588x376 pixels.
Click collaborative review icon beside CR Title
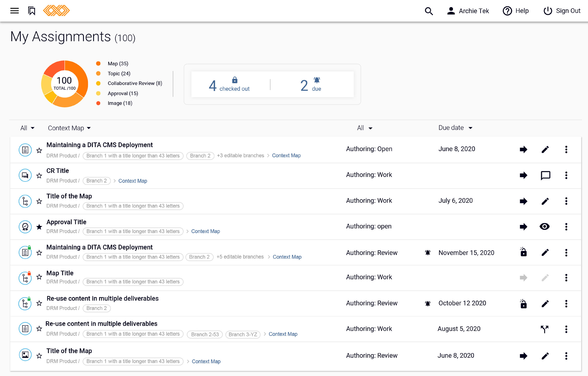point(25,175)
